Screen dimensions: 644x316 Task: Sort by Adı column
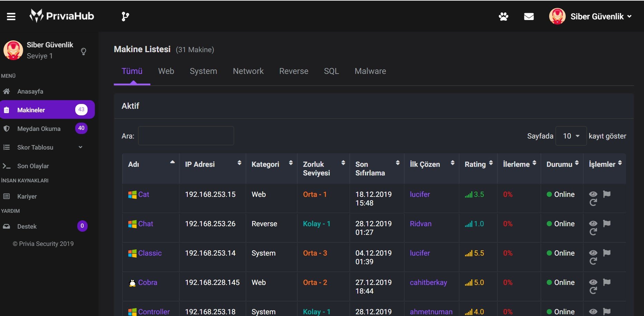click(x=151, y=169)
